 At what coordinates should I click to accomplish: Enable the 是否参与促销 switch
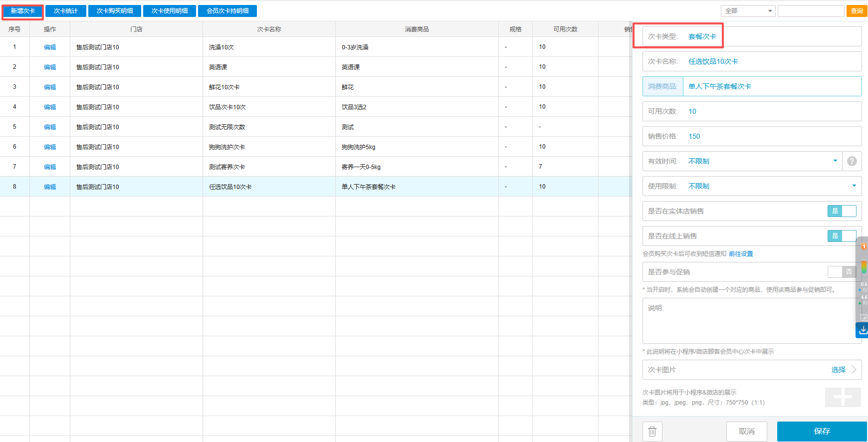(x=842, y=272)
